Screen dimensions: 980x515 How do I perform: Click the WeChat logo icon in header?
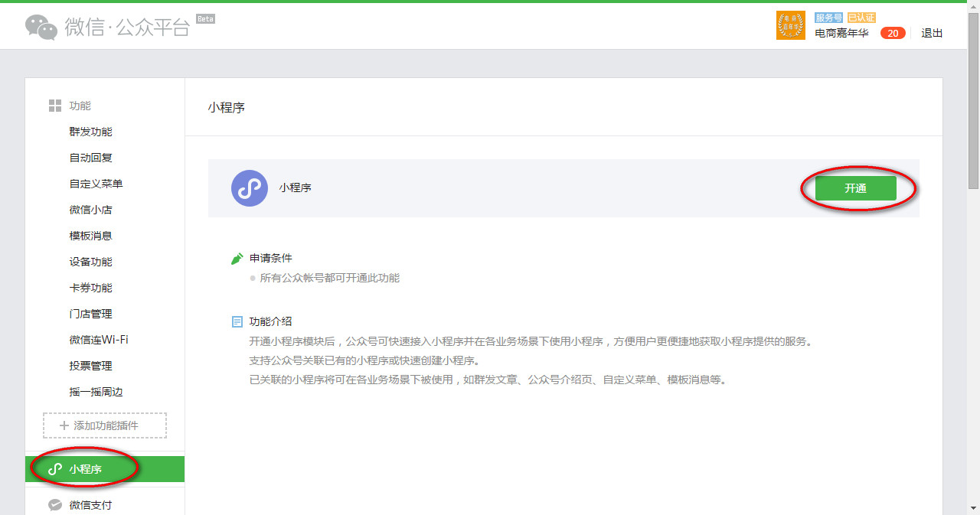tap(41, 27)
